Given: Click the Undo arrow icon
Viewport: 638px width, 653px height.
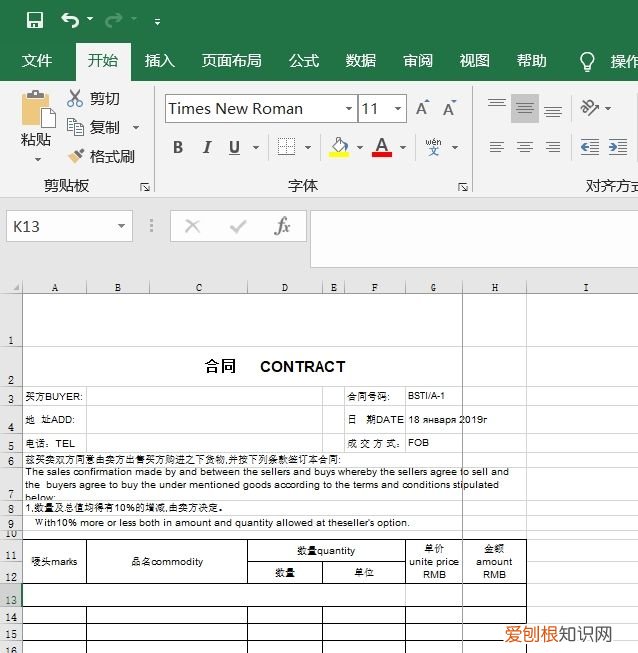Looking at the screenshot, I should (70, 20).
